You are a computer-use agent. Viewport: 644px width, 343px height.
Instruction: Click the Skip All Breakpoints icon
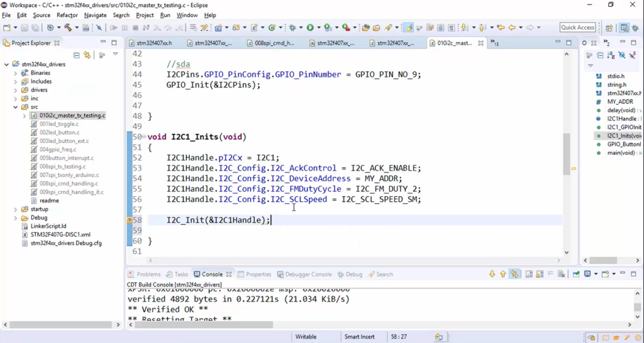pyautogui.click(x=99, y=28)
